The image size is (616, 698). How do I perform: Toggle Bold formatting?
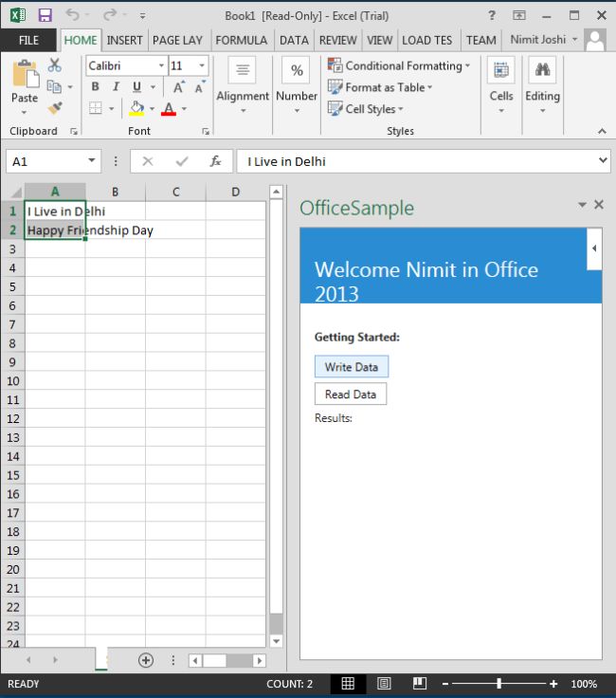click(x=95, y=86)
